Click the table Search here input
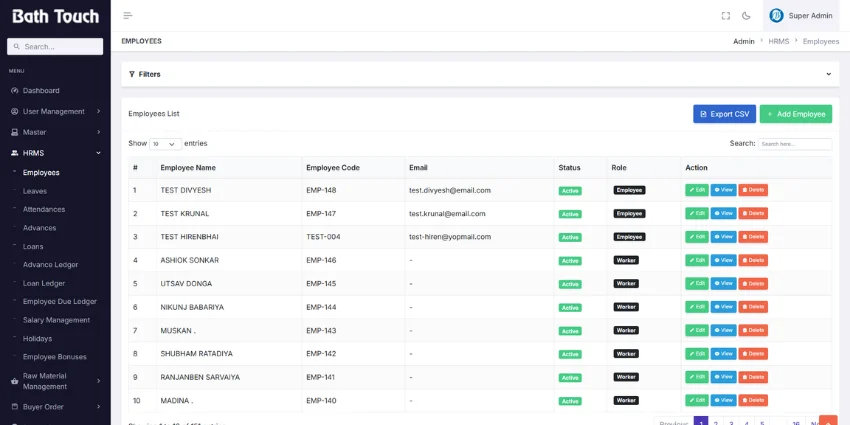Viewport: 850px width, 425px height. [795, 144]
